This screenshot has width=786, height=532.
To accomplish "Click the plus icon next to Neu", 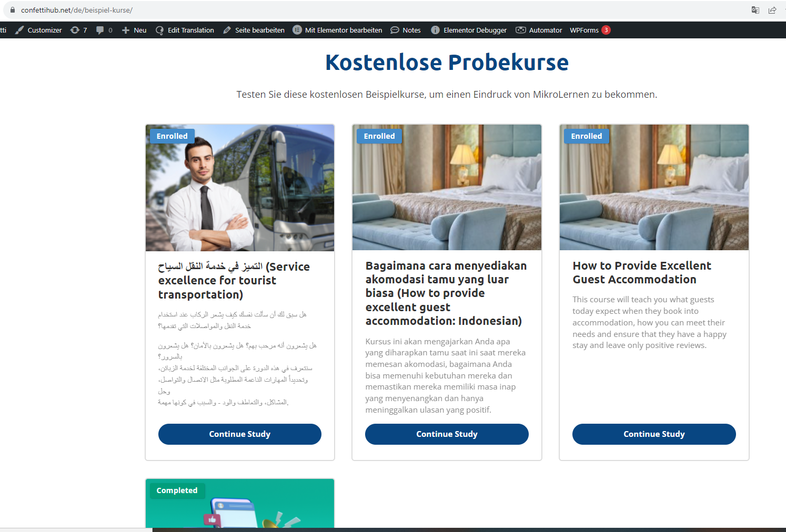I will (x=126, y=30).
